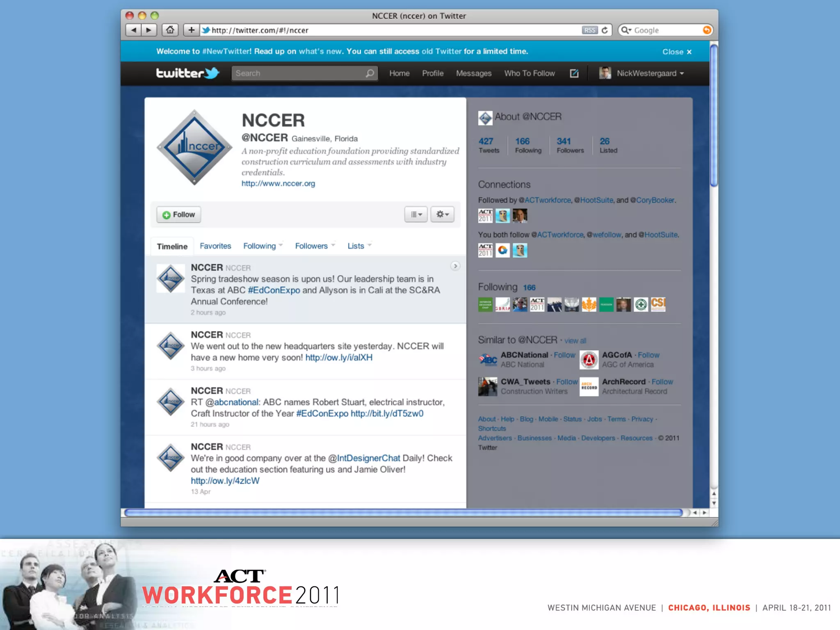Click the Google search field in Safari
This screenshot has width=840, height=630.
click(667, 30)
